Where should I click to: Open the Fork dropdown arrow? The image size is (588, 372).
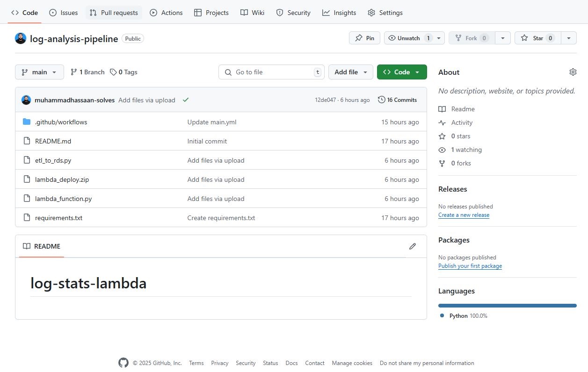pos(503,38)
